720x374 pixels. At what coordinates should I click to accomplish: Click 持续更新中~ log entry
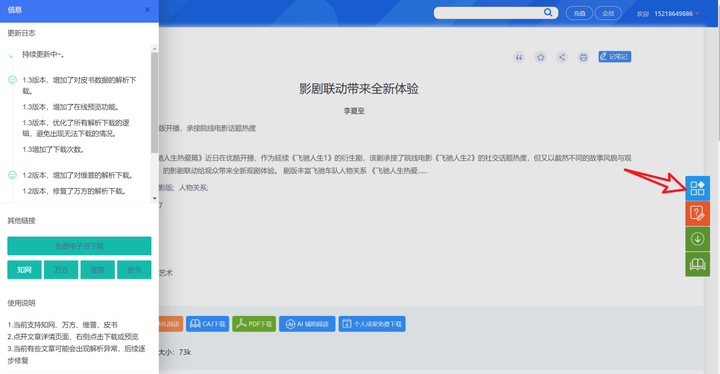pos(44,55)
